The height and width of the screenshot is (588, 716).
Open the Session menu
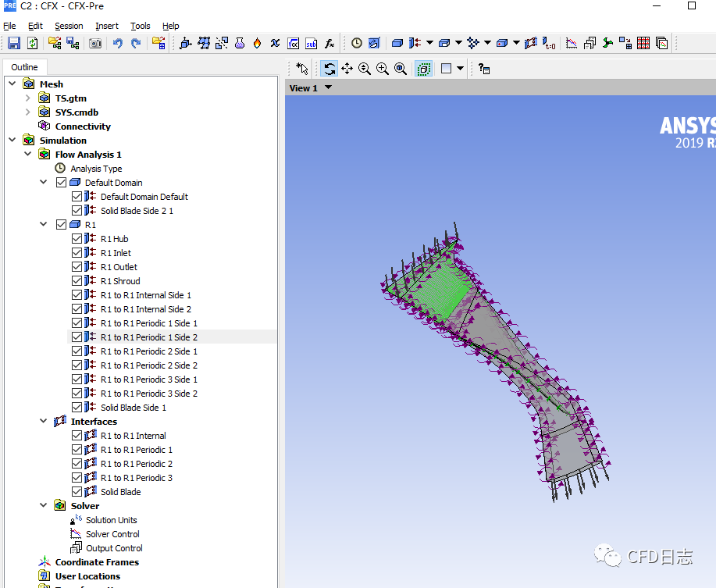[x=69, y=26]
